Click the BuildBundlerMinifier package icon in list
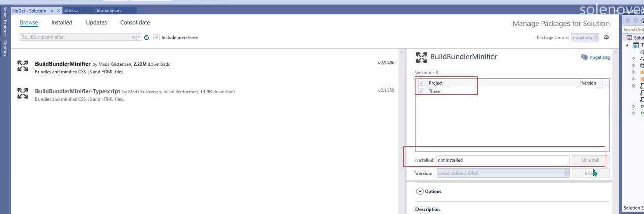This screenshot has width=644, height=214. click(23, 66)
